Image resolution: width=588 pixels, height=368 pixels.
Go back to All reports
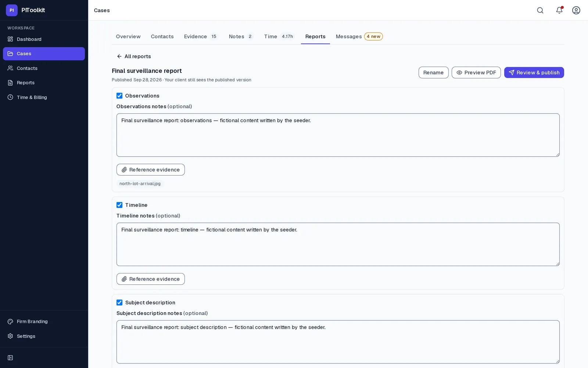pyautogui.click(x=134, y=56)
